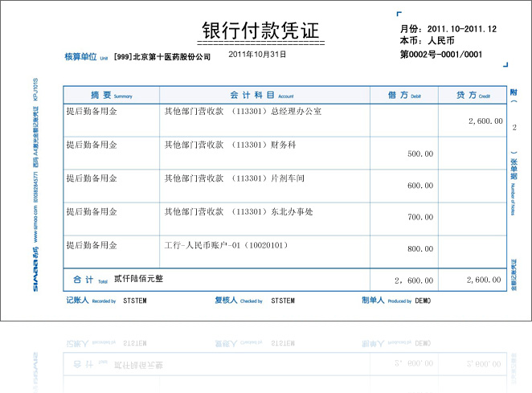Click the 合计 Total label

[90, 280]
